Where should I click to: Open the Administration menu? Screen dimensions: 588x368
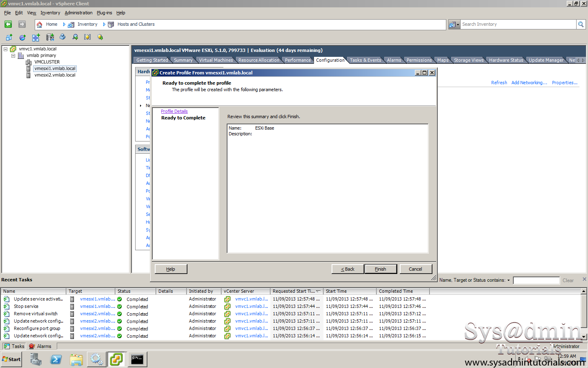tap(78, 13)
